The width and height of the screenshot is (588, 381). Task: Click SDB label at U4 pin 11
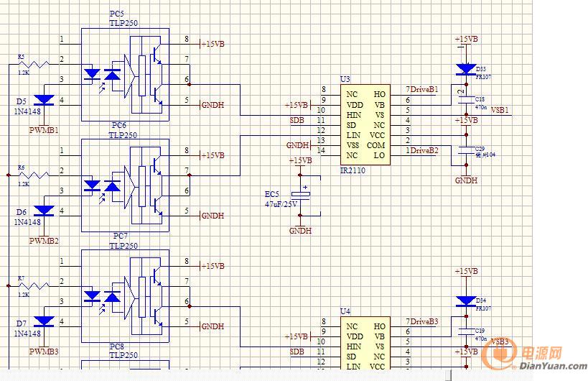click(x=297, y=352)
